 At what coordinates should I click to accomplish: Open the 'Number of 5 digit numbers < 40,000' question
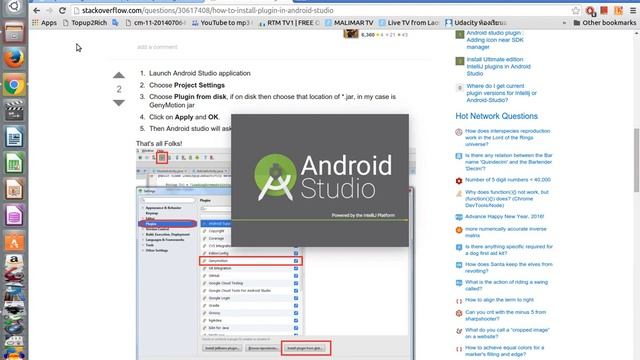pos(508,180)
